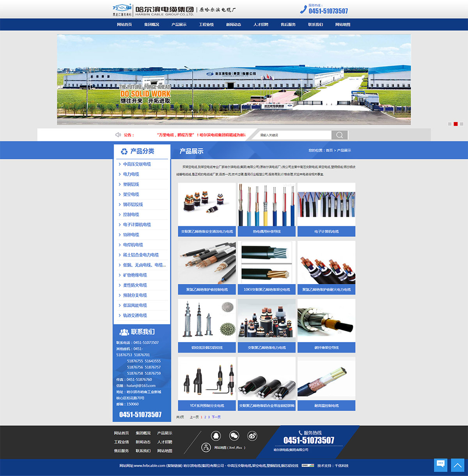
Task: Expand the 中高压交联电缆 category
Action: coord(137,164)
